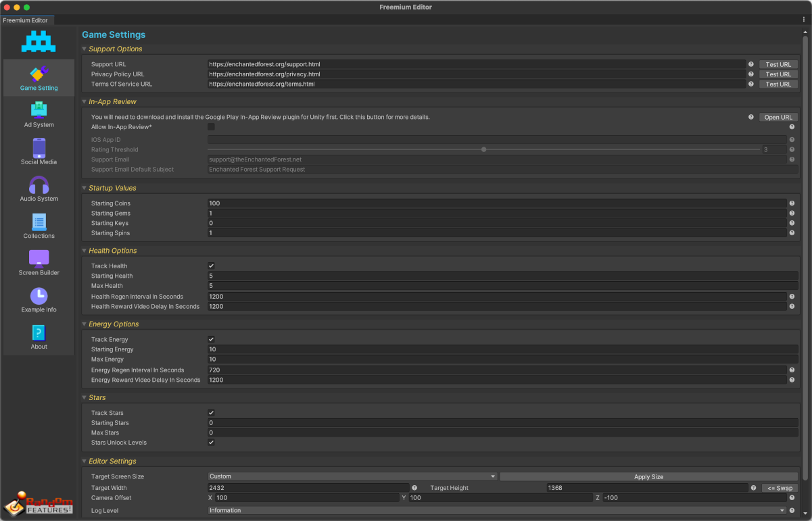Open the Audio System headphones icon
This screenshot has width=812, height=521.
39,184
